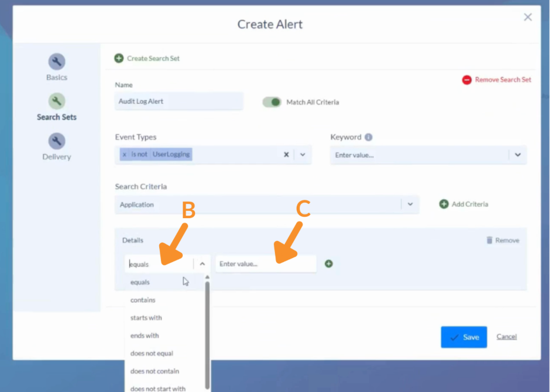Open the Search Sets wrench step
The image size is (550, 392).
pyautogui.click(x=56, y=102)
